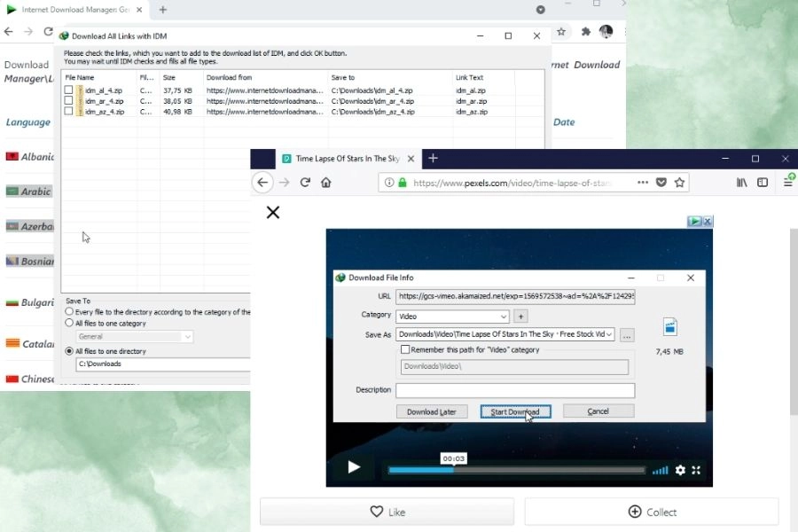Click Start Download button

point(515,411)
